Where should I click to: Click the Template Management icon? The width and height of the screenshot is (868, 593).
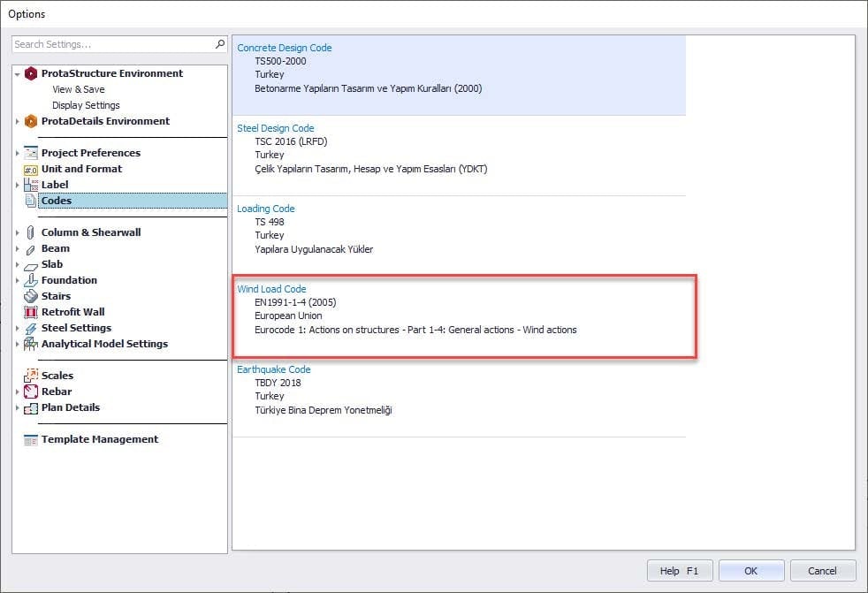(x=31, y=440)
